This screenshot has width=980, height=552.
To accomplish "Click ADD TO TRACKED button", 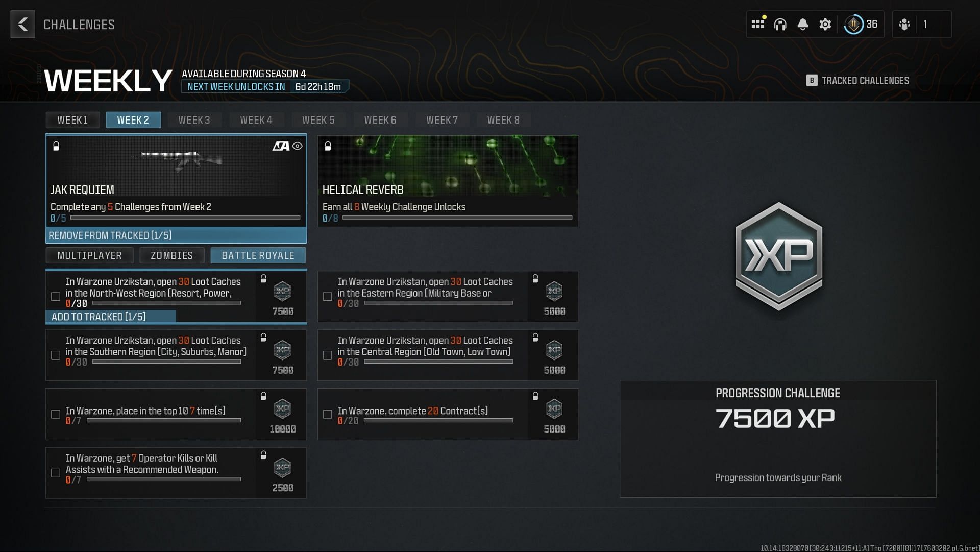I will [x=110, y=317].
